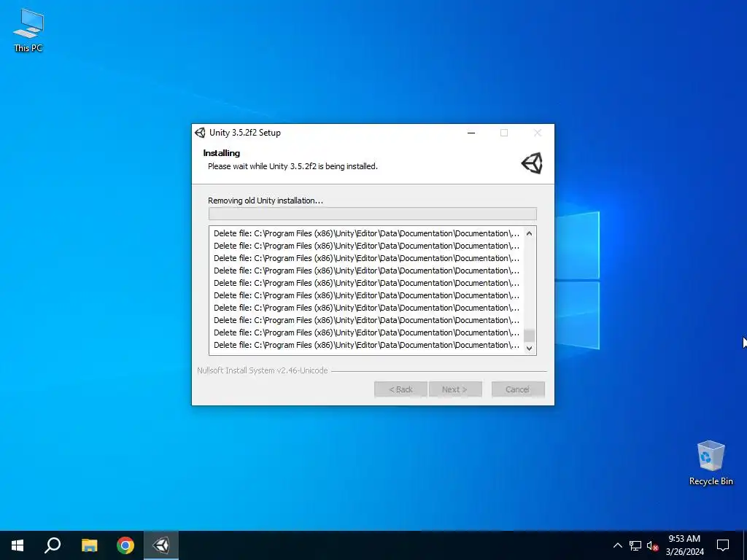Click the log list scrollbar thumb
Image resolution: width=747 pixels, height=560 pixels.
pyautogui.click(x=529, y=335)
